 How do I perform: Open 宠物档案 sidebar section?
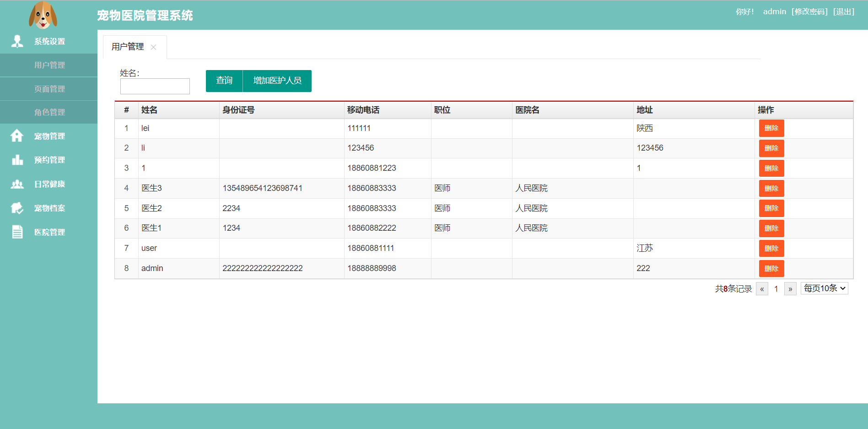click(x=49, y=208)
